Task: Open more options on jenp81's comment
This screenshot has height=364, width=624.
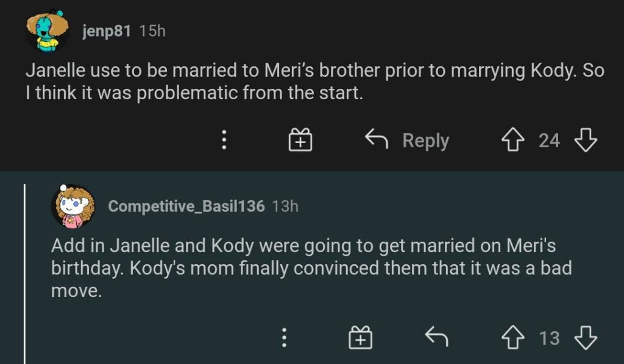Action: coord(224,141)
